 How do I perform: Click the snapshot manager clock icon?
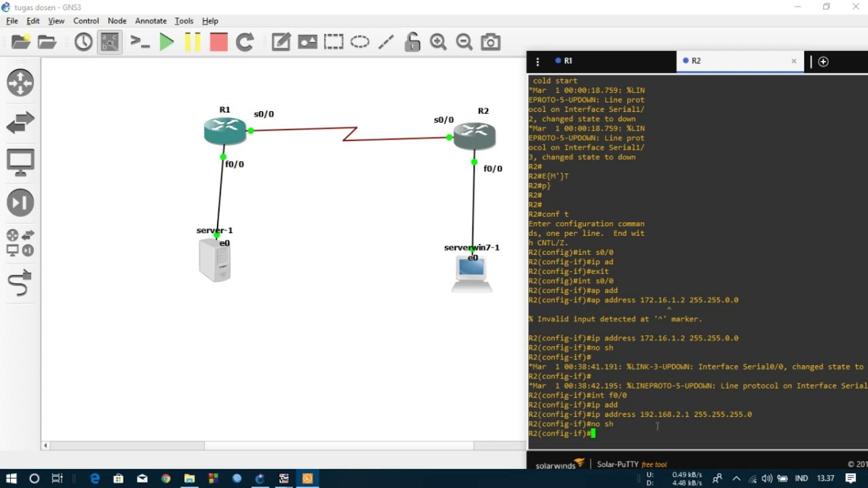[83, 42]
